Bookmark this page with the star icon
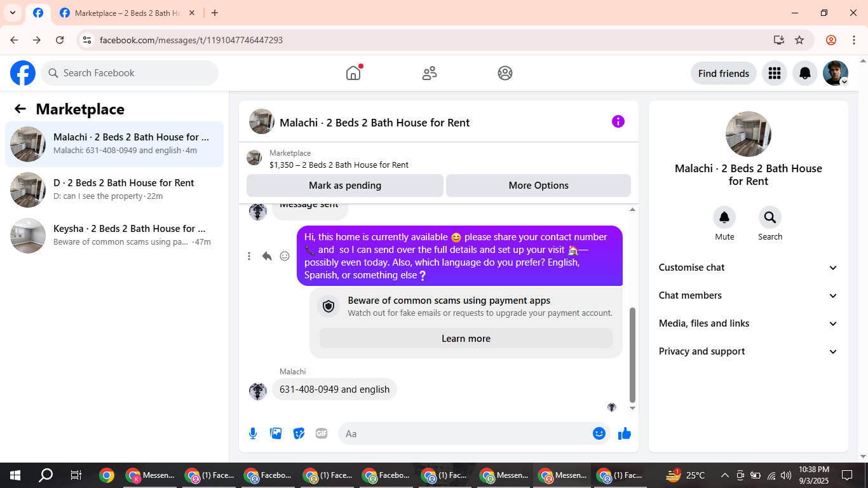This screenshot has width=868, height=488. [799, 40]
